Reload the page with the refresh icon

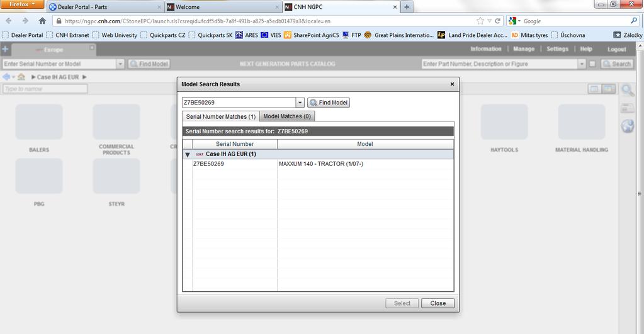497,21
